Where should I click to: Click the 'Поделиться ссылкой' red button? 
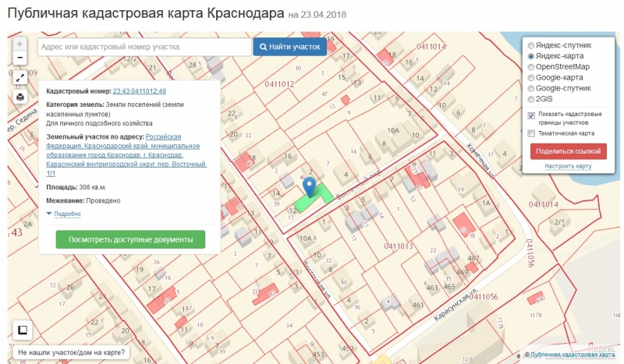tap(569, 151)
